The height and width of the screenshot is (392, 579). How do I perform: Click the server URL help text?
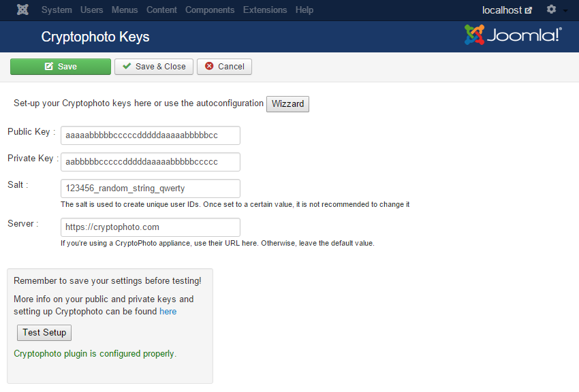pyautogui.click(x=217, y=244)
